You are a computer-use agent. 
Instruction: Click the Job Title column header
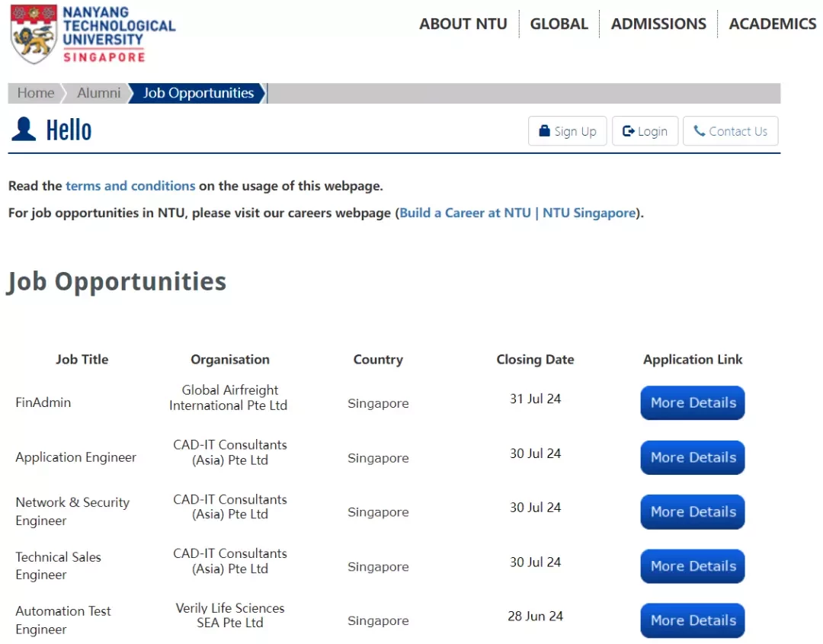point(82,360)
